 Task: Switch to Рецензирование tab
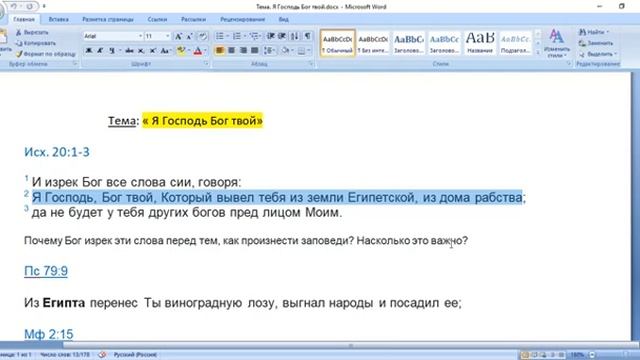coord(242,19)
